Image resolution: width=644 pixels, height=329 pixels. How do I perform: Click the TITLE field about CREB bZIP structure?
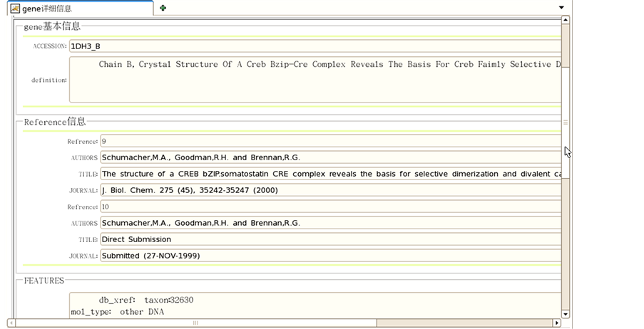point(328,174)
